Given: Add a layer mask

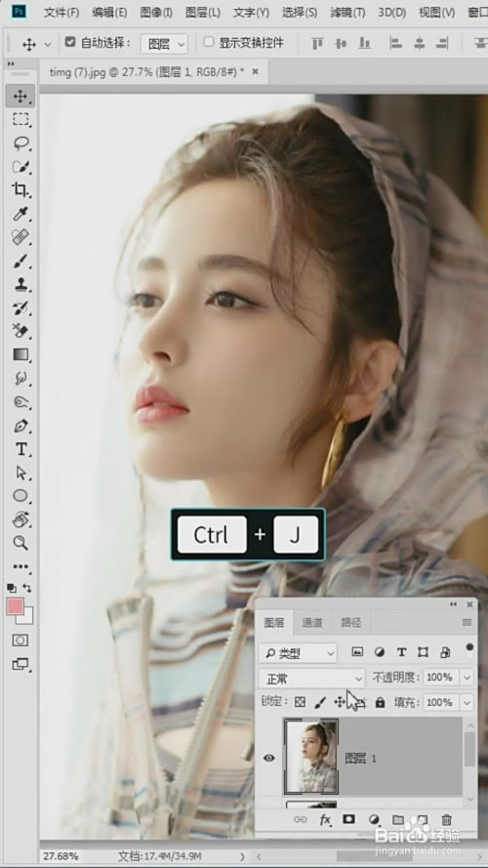Looking at the screenshot, I should click(348, 820).
